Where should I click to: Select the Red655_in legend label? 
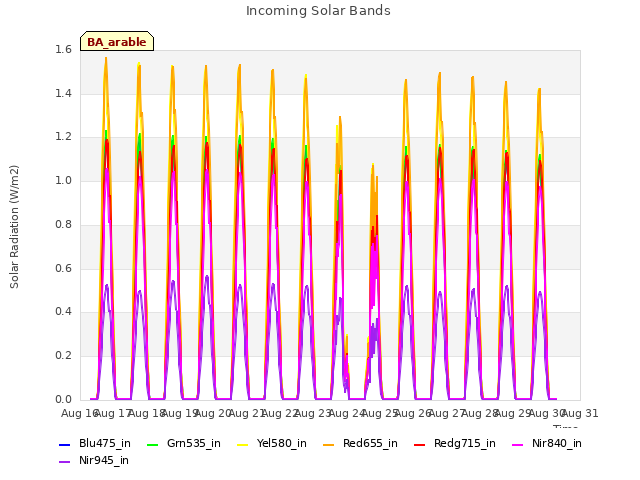pyautogui.click(x=370, y=443)
